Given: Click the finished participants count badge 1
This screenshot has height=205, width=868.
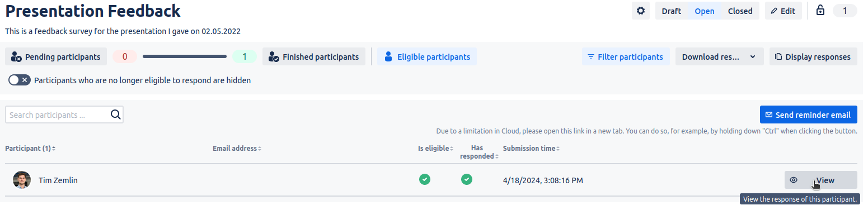Looking at the screenshot, I should pos(245,56).
